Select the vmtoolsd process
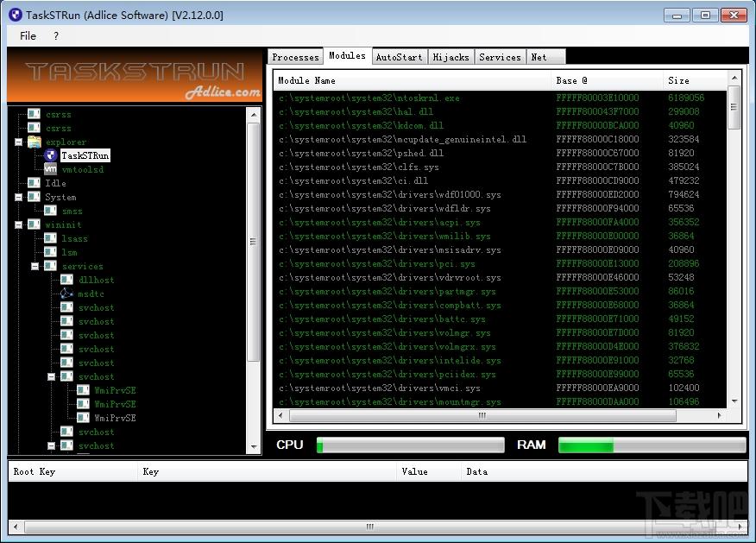756x543 pixels. 83,169
